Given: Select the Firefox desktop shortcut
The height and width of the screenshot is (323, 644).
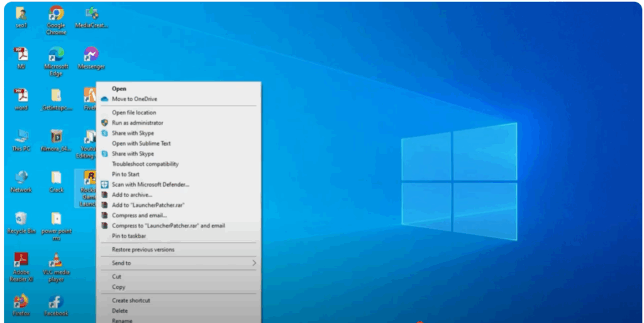Looking at the screenshot, I should pyautogui.click(x=21, y=305).
